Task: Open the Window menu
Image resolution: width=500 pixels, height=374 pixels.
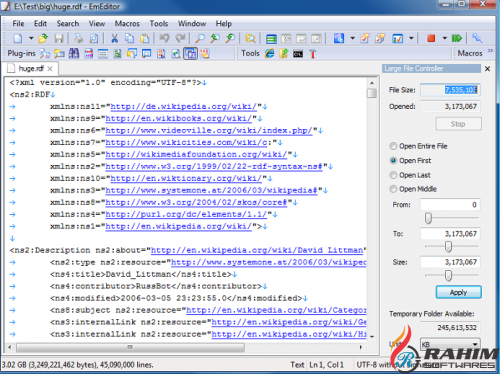Action: click(x=192, y=24)
